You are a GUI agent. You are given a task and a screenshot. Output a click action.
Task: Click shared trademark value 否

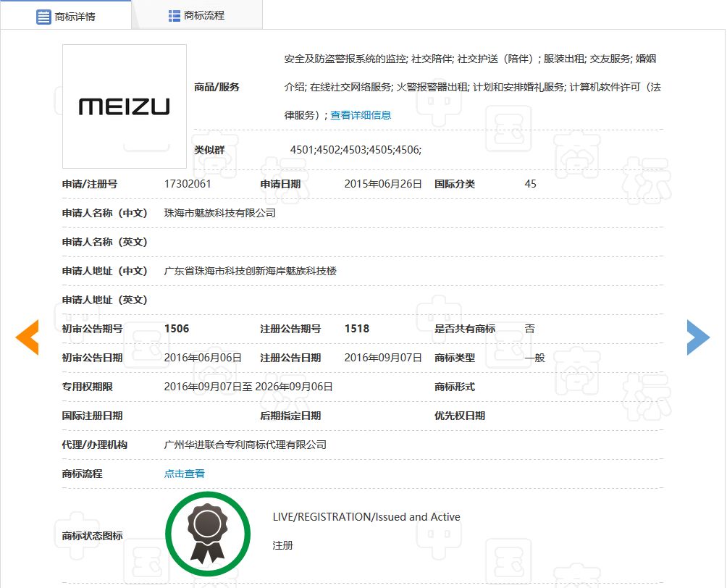(x=529, y=329)
